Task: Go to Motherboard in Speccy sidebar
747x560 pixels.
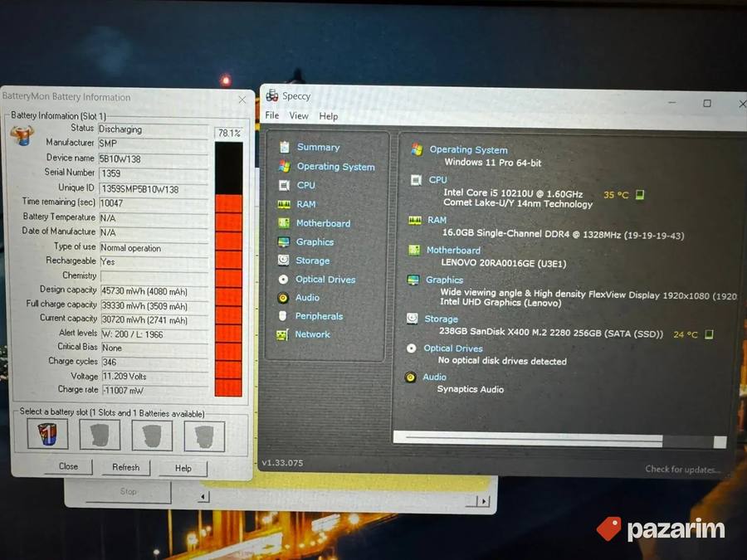Action: tap(323, 223)
